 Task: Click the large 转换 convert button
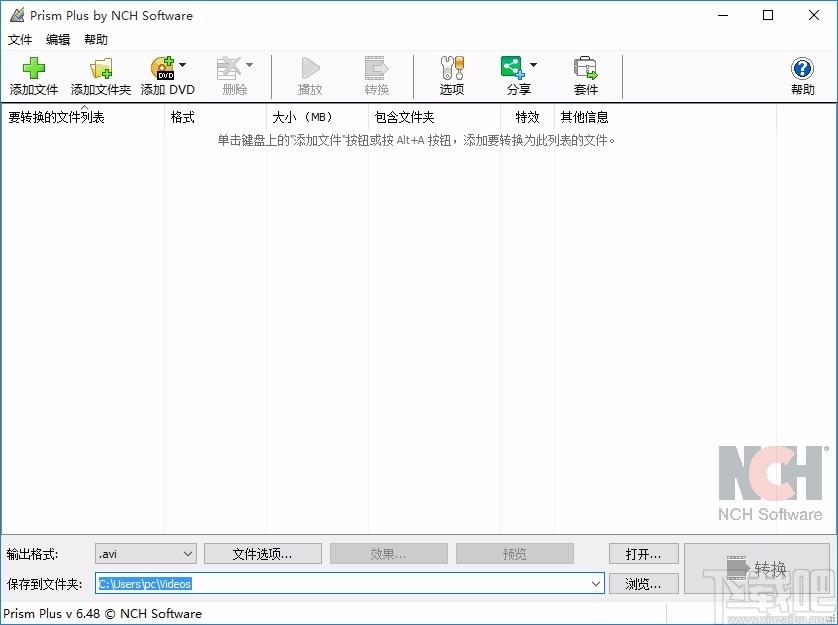(757, 569)
